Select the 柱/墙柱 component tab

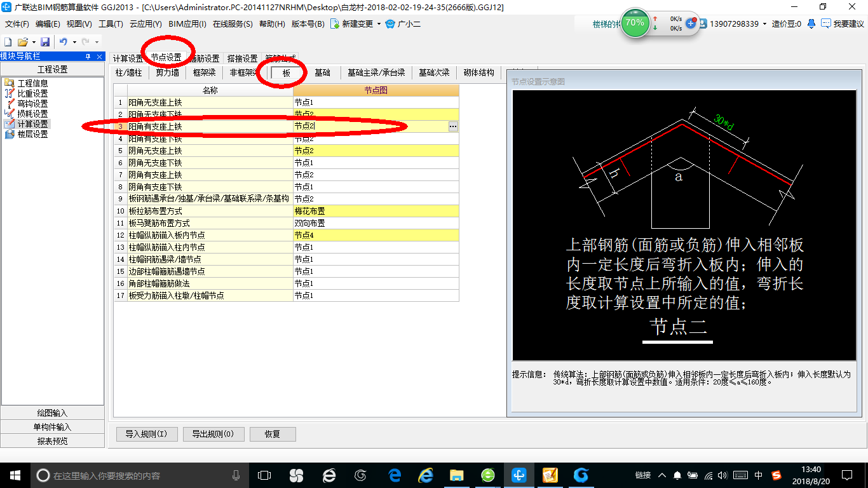129,72
